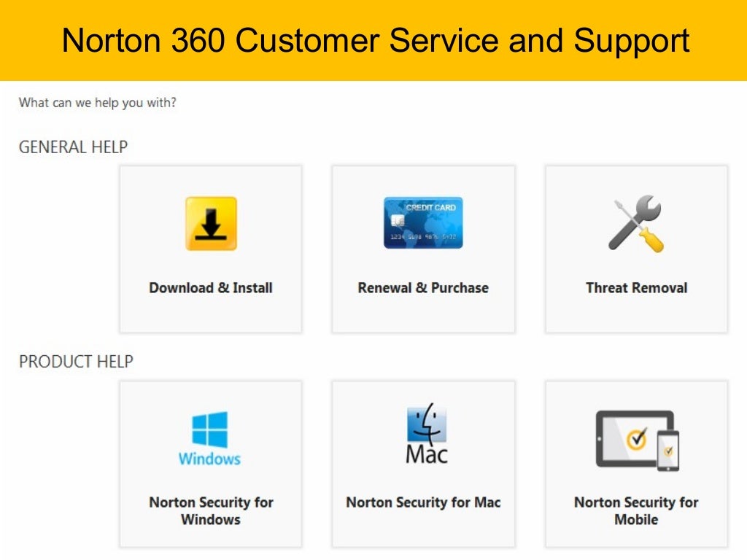The width and height of the screenshot is (747, 560).
Task: Open the Renewal & Purchase label
Action: click(423, 287)
